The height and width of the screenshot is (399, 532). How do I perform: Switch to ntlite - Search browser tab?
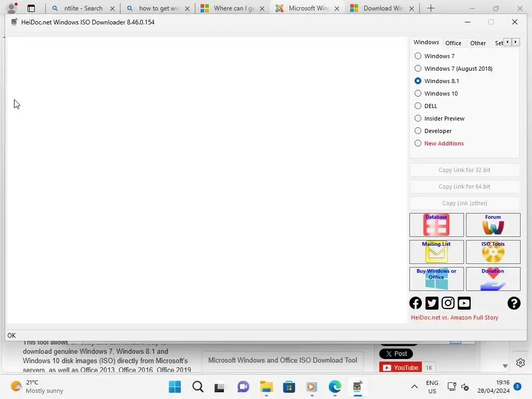click(x=83, y=8)
